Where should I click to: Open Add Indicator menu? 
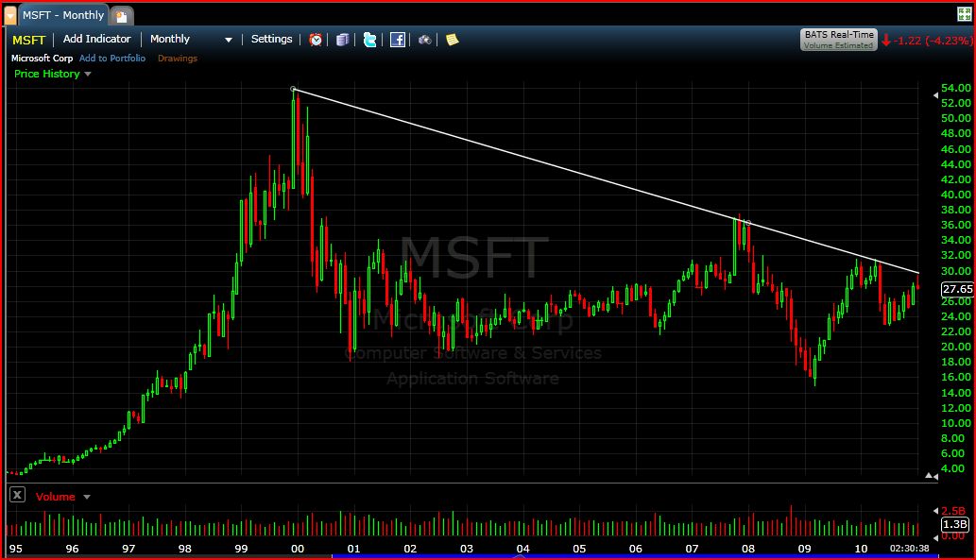(x=97, y=40)
